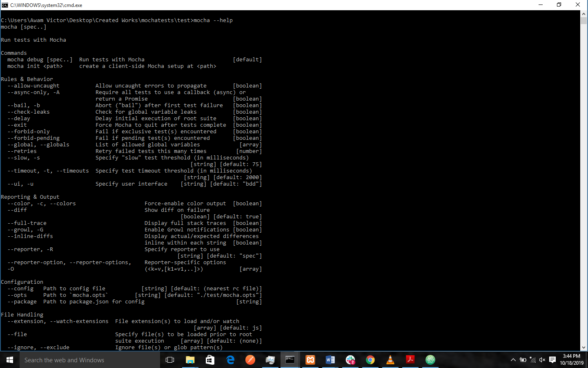588x368 pixels.
Task: Open File Explorer from the taskbar
Action: (x=190, y=360)
